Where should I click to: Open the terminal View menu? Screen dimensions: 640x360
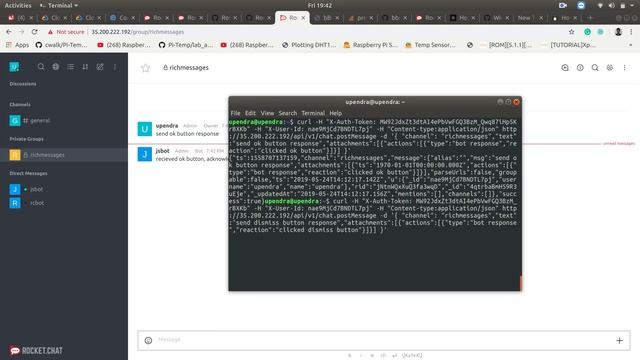[267, 113]
